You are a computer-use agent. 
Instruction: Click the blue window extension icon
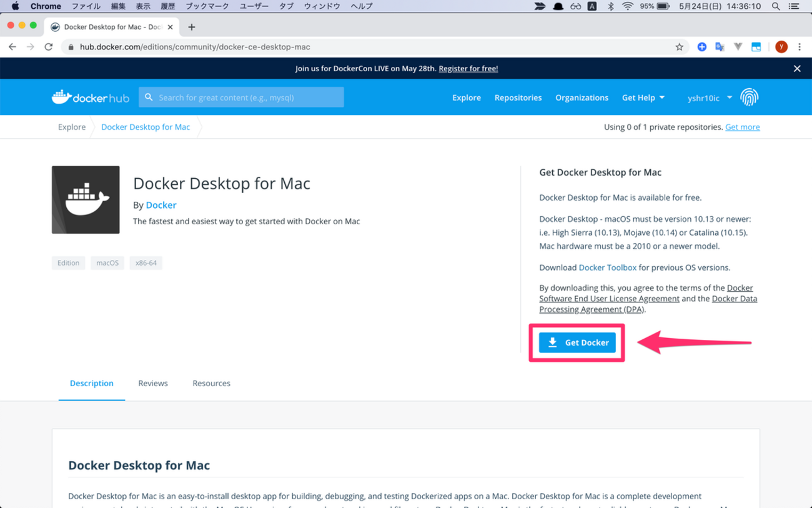(x=756, y=47)
